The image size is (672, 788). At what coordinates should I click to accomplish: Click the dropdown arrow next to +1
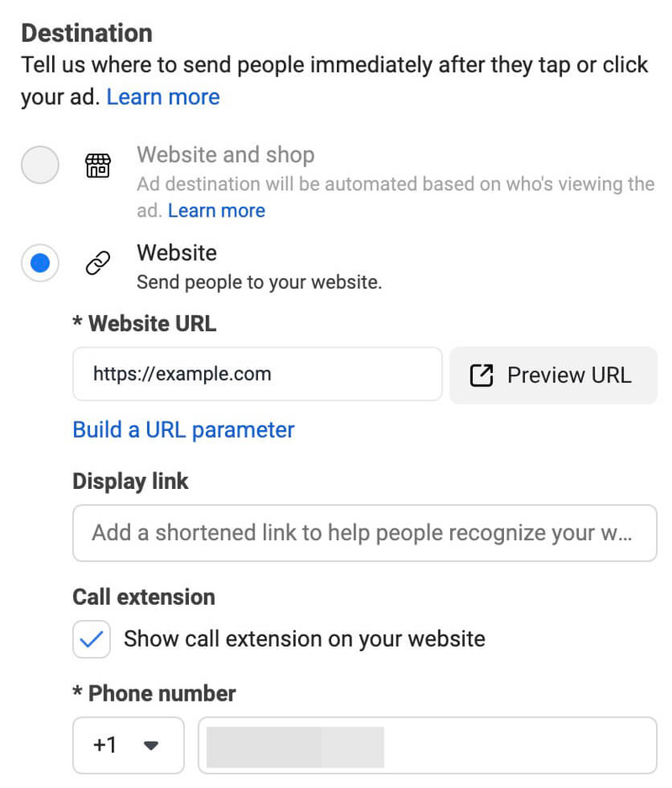tap(151, 745)
